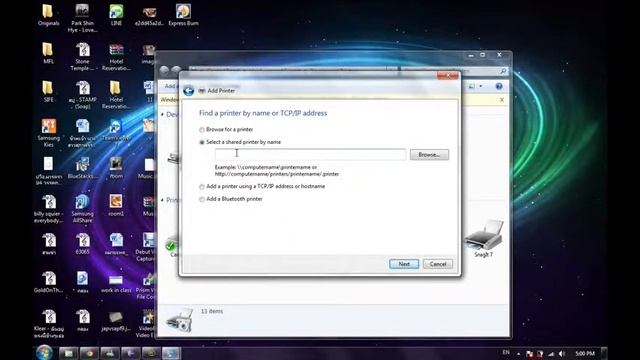640x360 pixels.
Task: Select shared printer by name option
Action: [240, 142]
